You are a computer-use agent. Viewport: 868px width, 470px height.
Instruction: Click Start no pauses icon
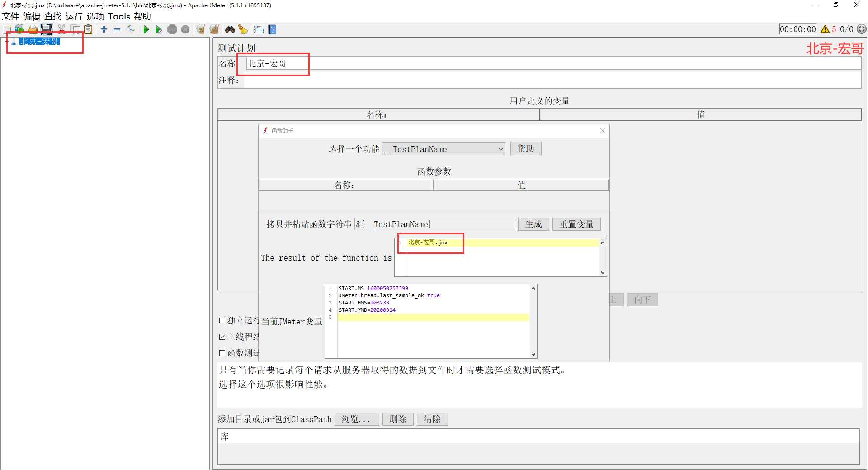pos(159,29)
